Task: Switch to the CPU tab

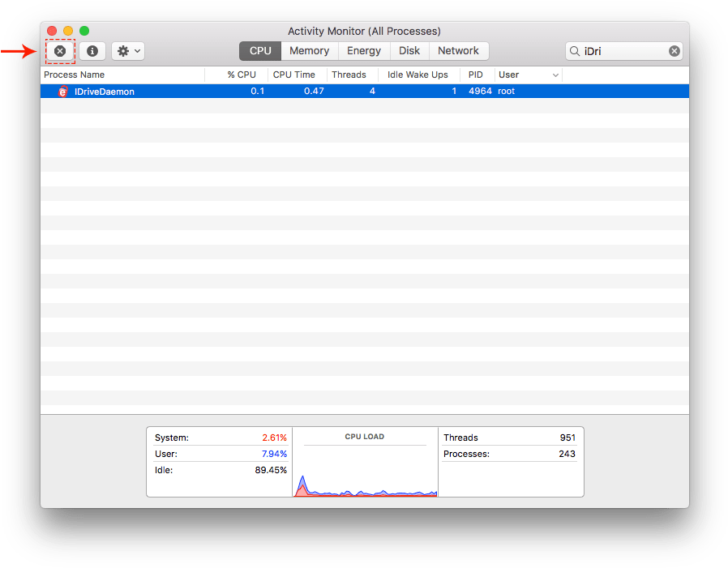Action: pos(260,51)
